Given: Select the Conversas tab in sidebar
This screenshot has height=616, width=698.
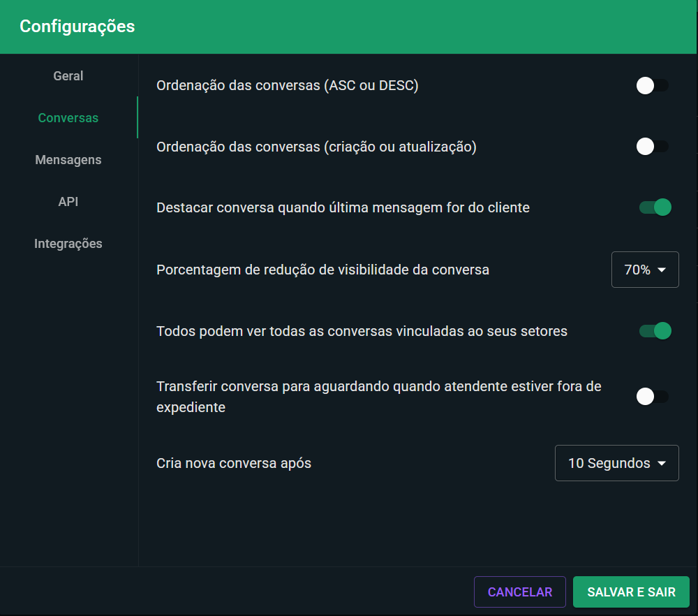Looking at the screenshot, I should 68,118.
